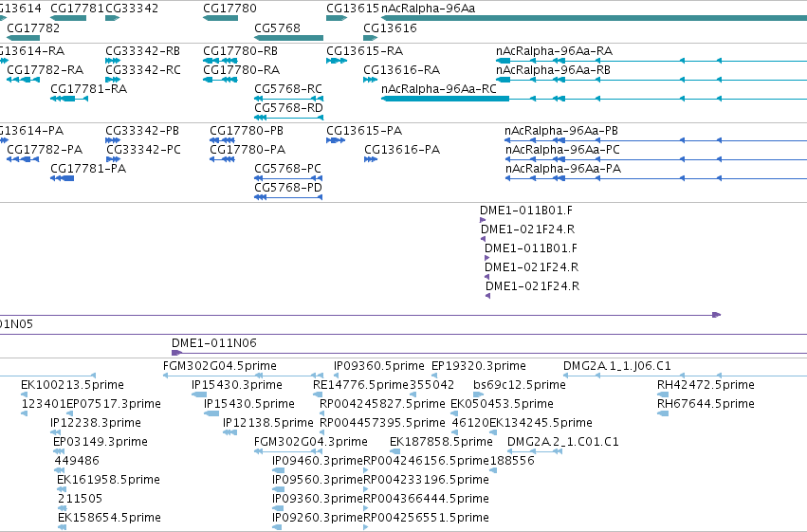807x532 pixels.
Task: Select protein CG17780-PB
Action: 247,131
